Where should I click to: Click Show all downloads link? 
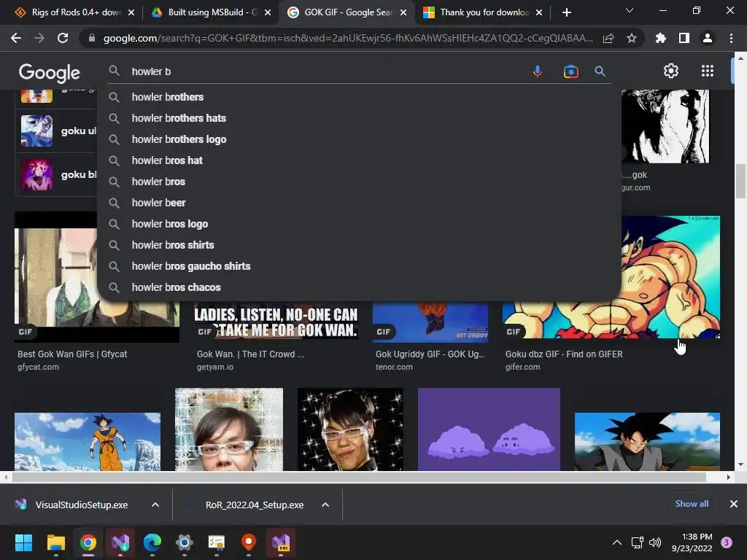click(692, 504)
